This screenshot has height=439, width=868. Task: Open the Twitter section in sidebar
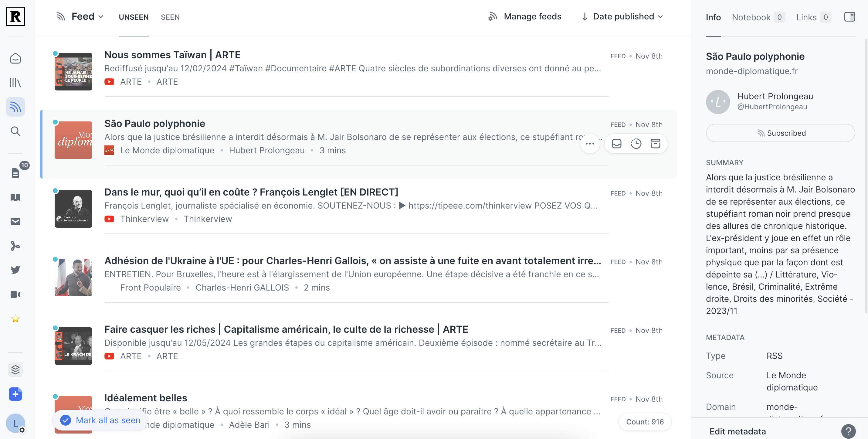(15, 270)
